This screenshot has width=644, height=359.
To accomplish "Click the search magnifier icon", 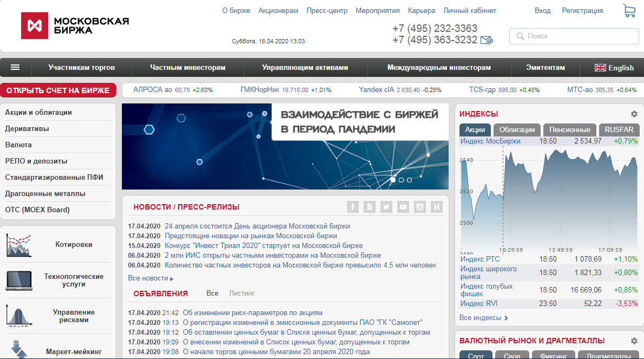I will click(520, 36).
